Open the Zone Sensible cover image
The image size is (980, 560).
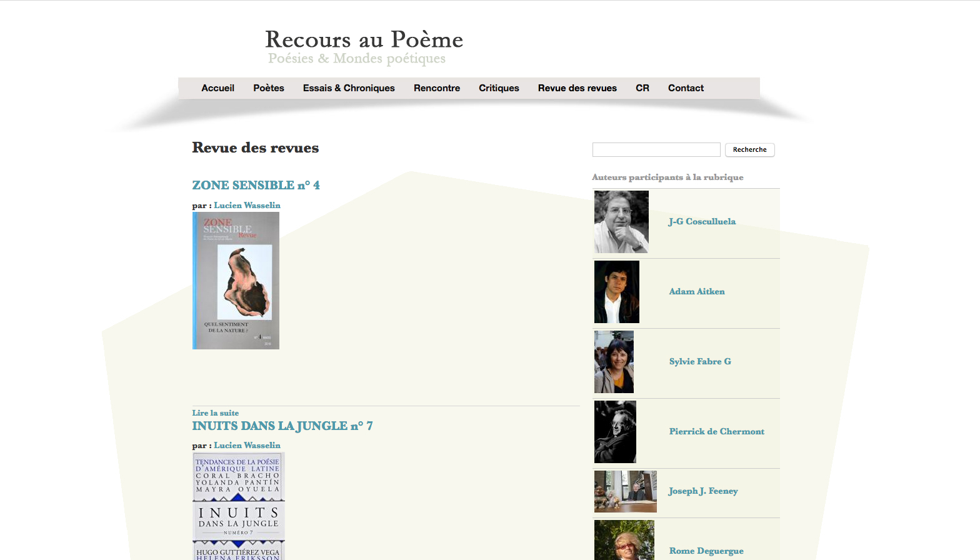pos(236,281)
